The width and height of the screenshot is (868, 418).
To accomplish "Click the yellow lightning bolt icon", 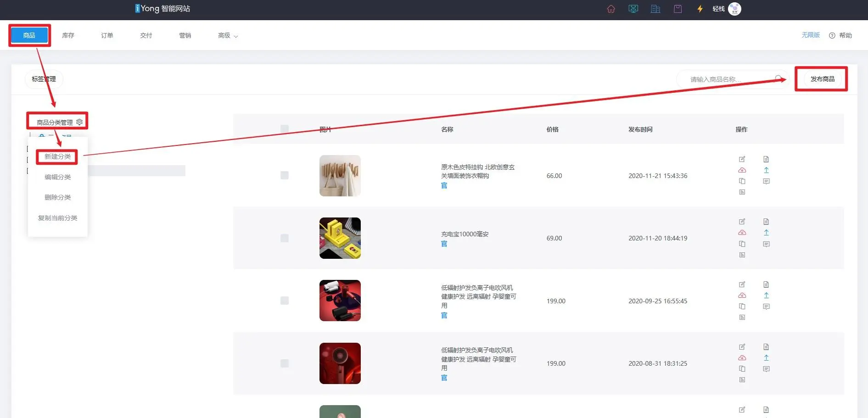I will point(700,9).
